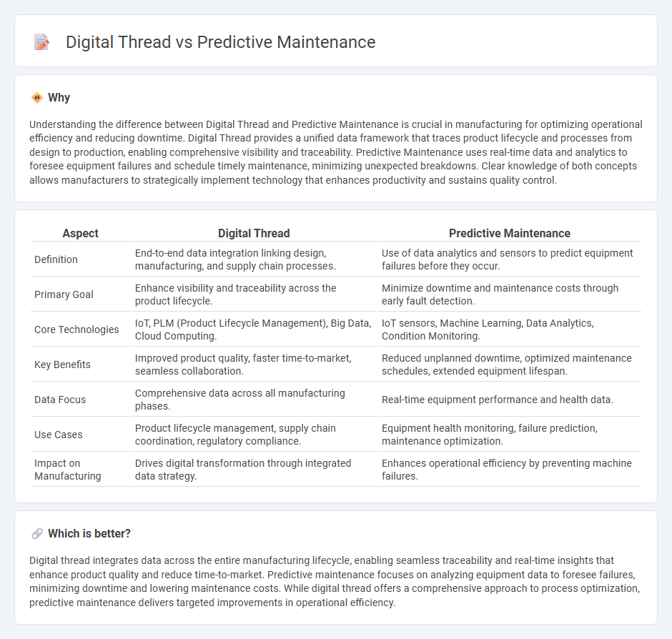The width and height of the screenshot is (672, 639).
Task: Select the Core Technologies row label
Action: [76, 330]
